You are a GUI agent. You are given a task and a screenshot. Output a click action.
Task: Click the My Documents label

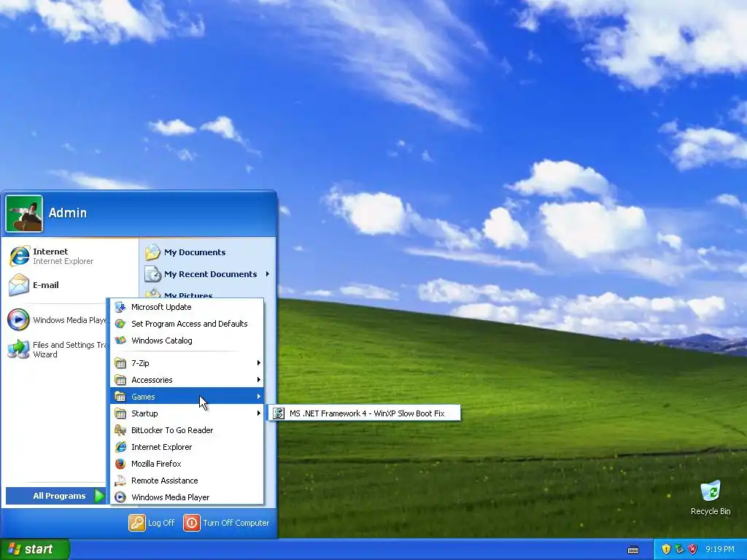195,252
